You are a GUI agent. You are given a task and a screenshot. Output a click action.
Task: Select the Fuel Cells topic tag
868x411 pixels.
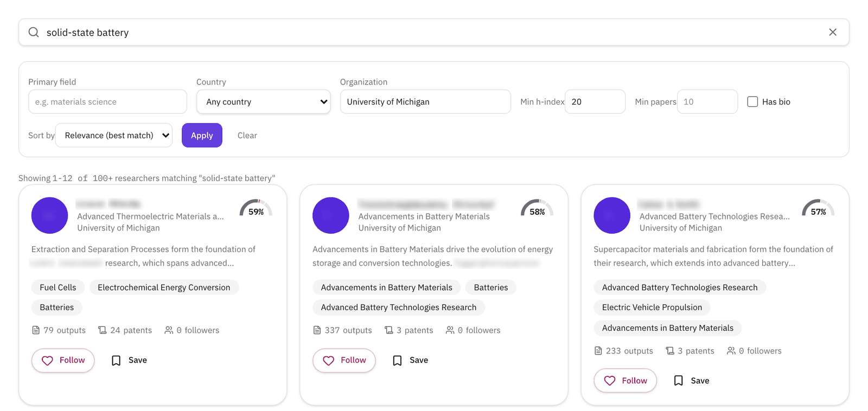[58, 287]
